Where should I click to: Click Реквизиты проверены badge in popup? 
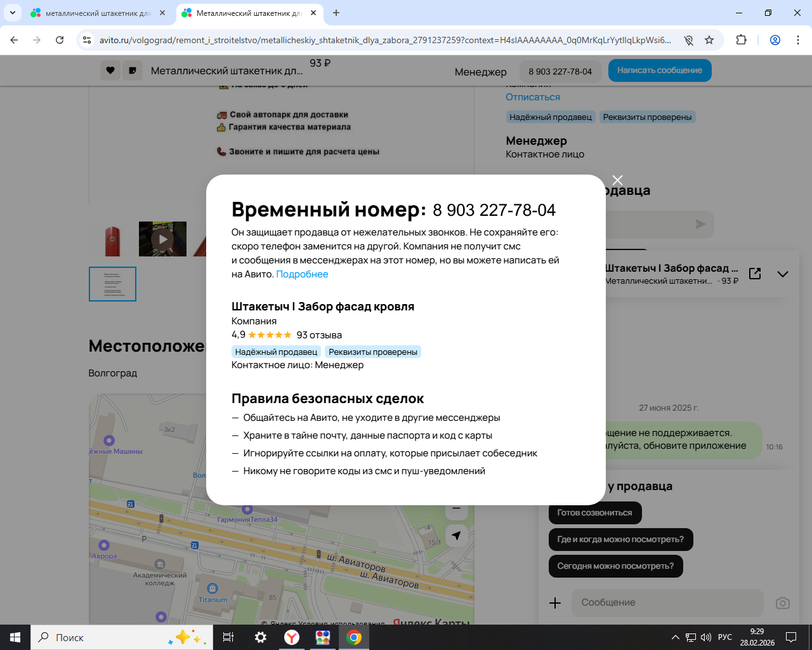373,352
